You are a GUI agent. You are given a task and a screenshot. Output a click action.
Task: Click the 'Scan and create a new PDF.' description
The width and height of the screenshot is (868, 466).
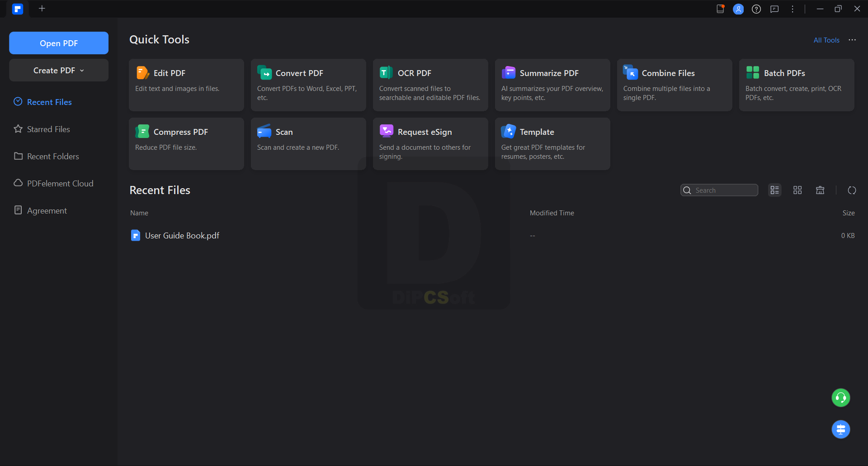tap(298, 147)
